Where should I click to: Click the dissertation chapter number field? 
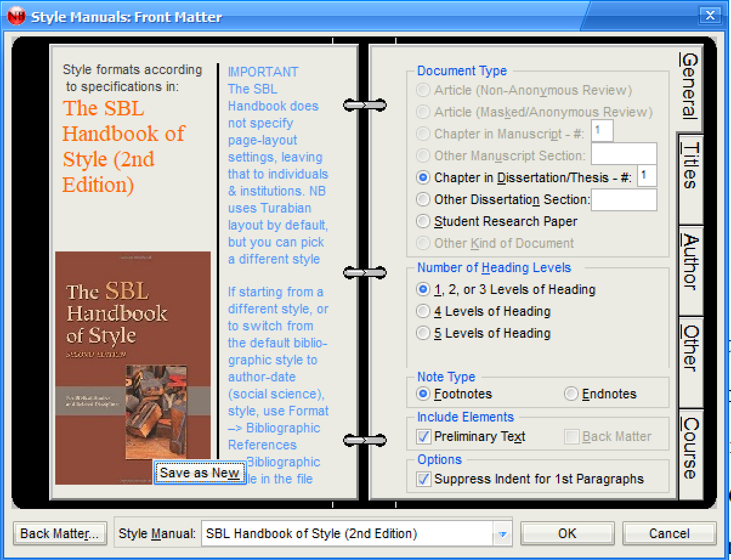pyautogui.click(x=647, y=177)
